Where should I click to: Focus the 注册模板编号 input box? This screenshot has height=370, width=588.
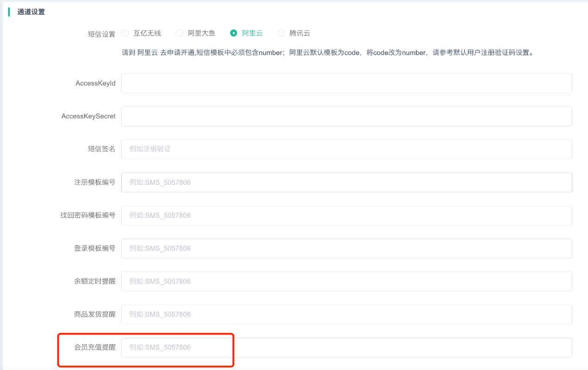[x=346, y=182]
